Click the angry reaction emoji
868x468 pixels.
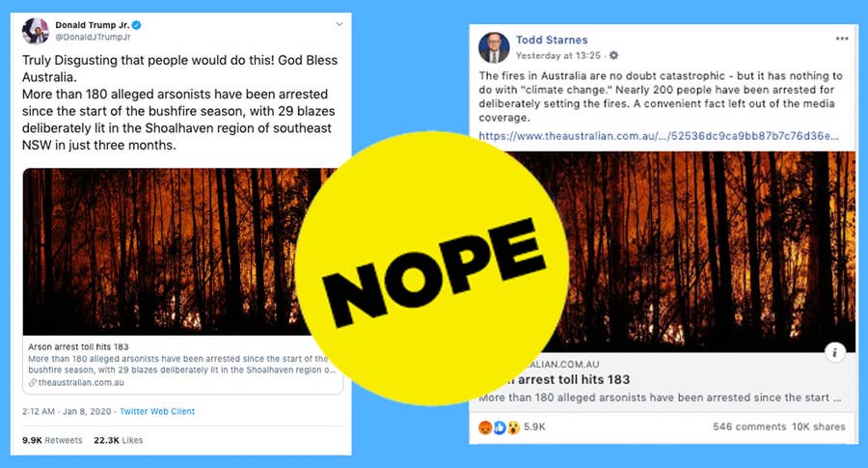[485, 427]
